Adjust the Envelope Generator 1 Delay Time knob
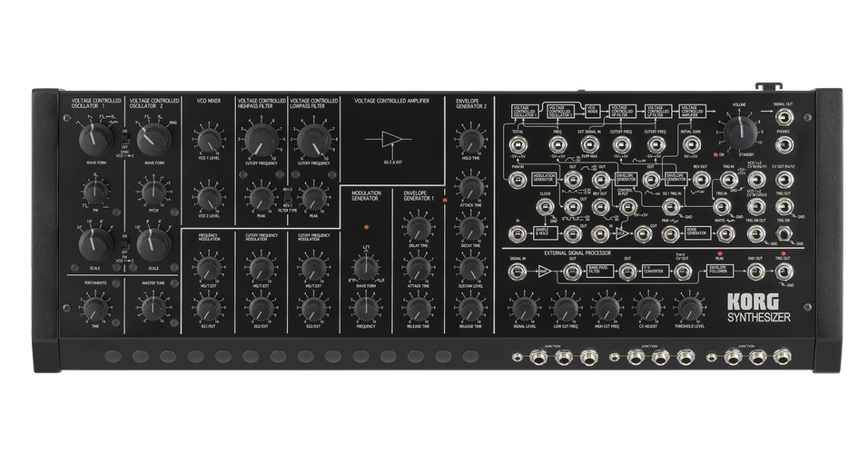This screenshot has height=454, width=868. (418, 228)
